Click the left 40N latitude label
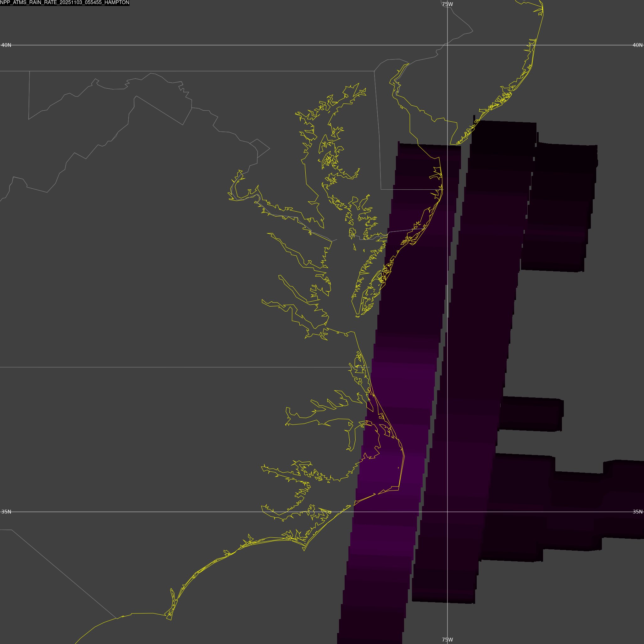This screenshot has height=644, width=644. coord(6,45)
